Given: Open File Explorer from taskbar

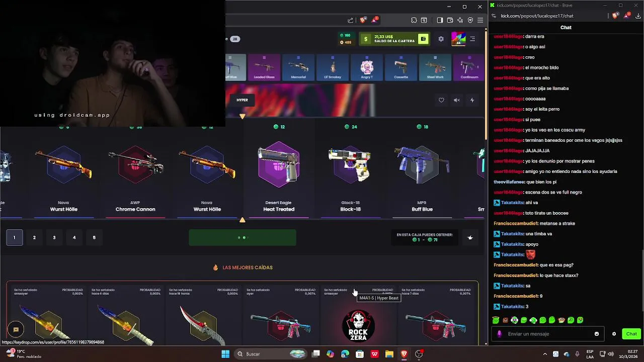Looking at the screenshot, I should [x=389, y=354].
